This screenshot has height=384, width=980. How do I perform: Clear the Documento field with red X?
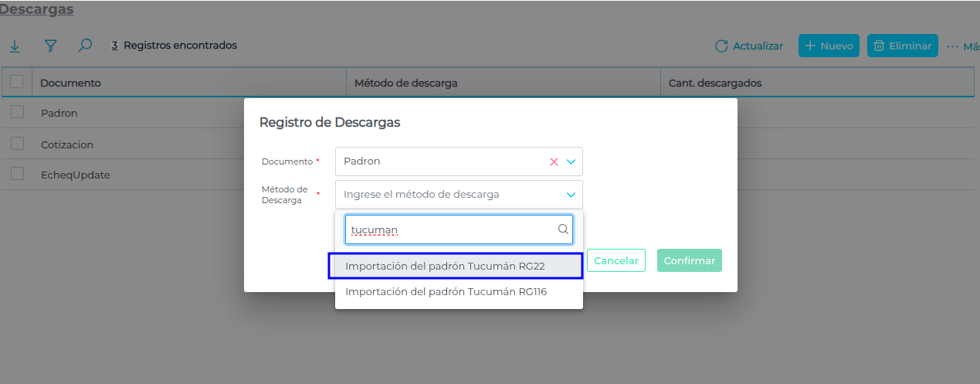coord(554,161)
